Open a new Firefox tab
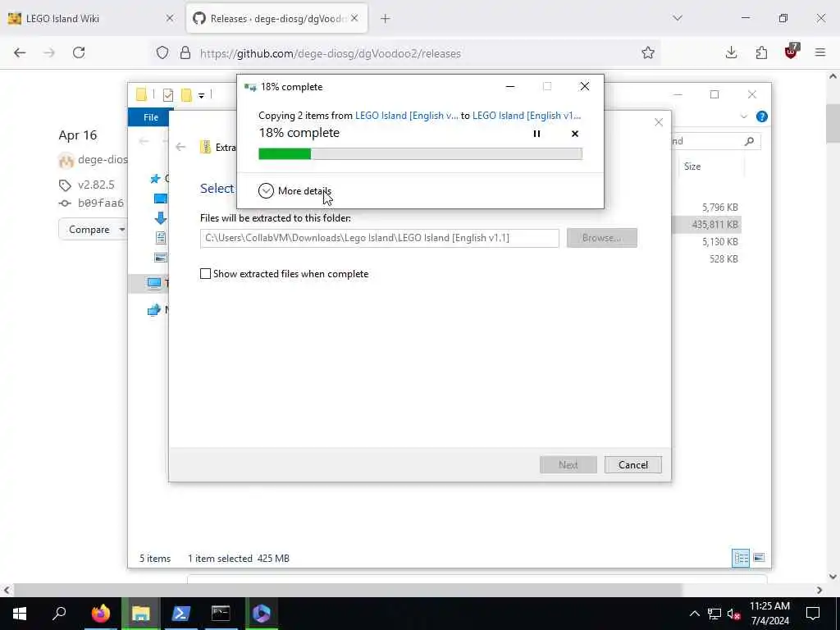 point(385,19)
